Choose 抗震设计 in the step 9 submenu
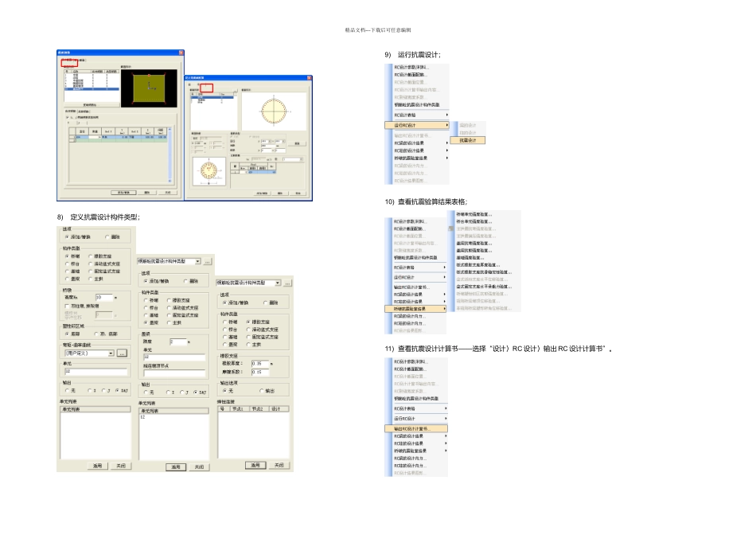 [x=469, y=140]
